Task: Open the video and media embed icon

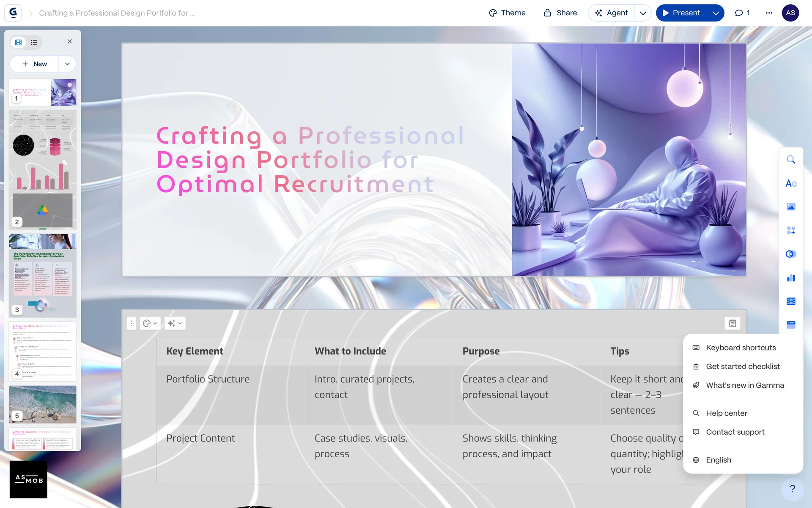Action: click(x=790, y=301)
